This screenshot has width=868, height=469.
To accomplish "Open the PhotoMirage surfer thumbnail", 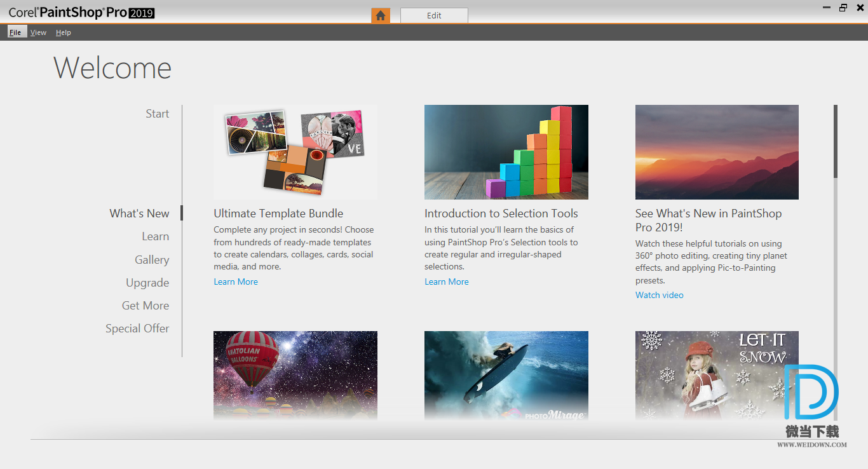I will click(506, 375).
